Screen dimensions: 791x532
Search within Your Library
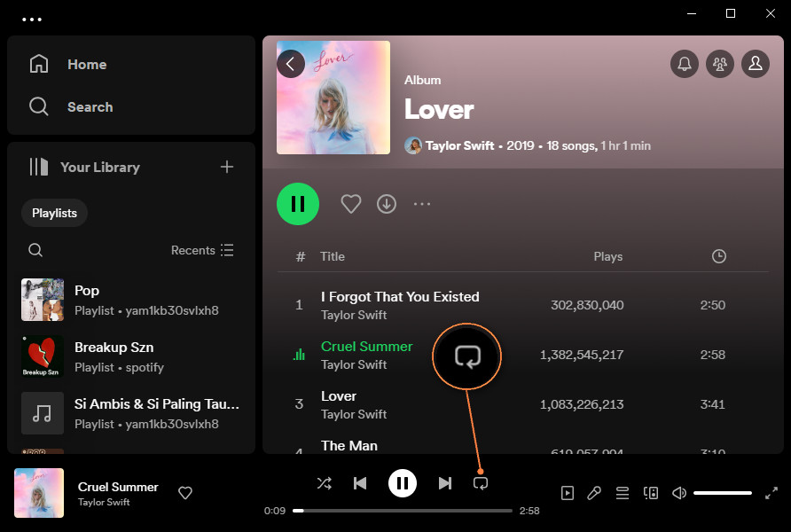point(35,250)
